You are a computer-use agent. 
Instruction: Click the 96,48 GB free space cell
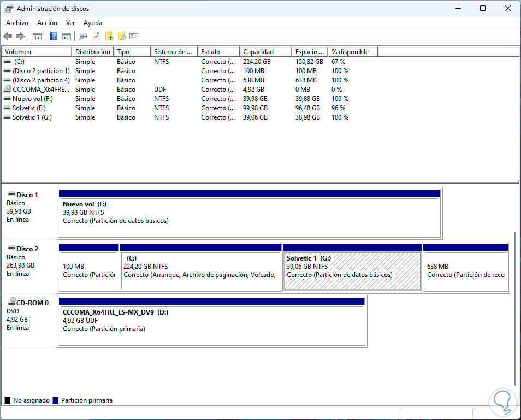(307, 108)
